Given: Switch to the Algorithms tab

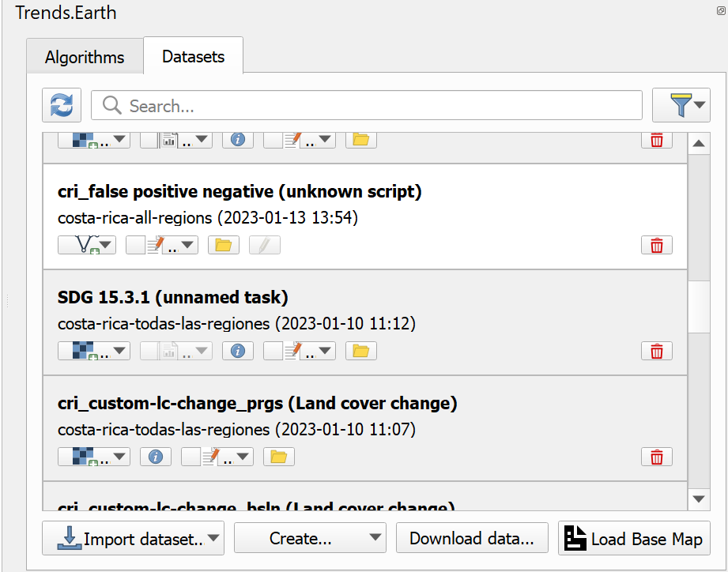Looking at the screenshot, I should point(84,56).
